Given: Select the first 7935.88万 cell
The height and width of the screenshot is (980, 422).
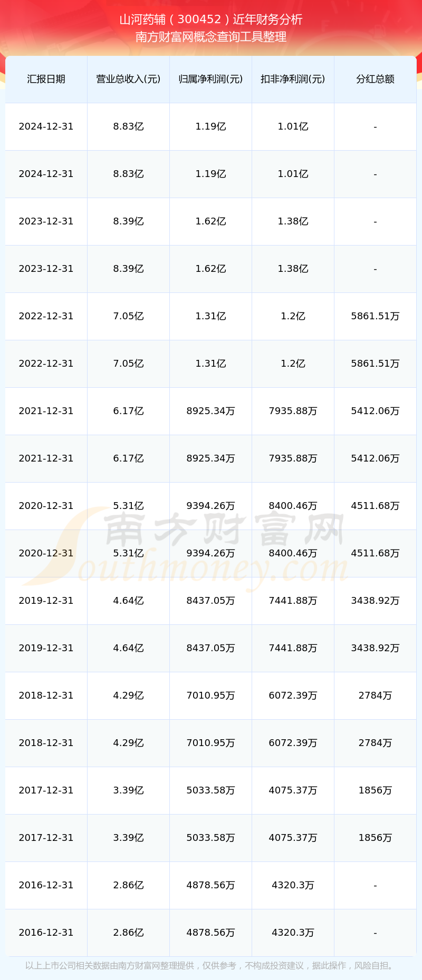Looking at the screenshot, I should point(293,411).
